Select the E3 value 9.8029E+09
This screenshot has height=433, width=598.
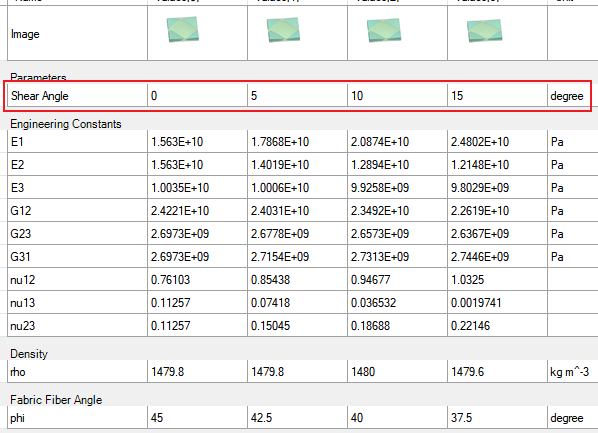click(x=480, y=188)
